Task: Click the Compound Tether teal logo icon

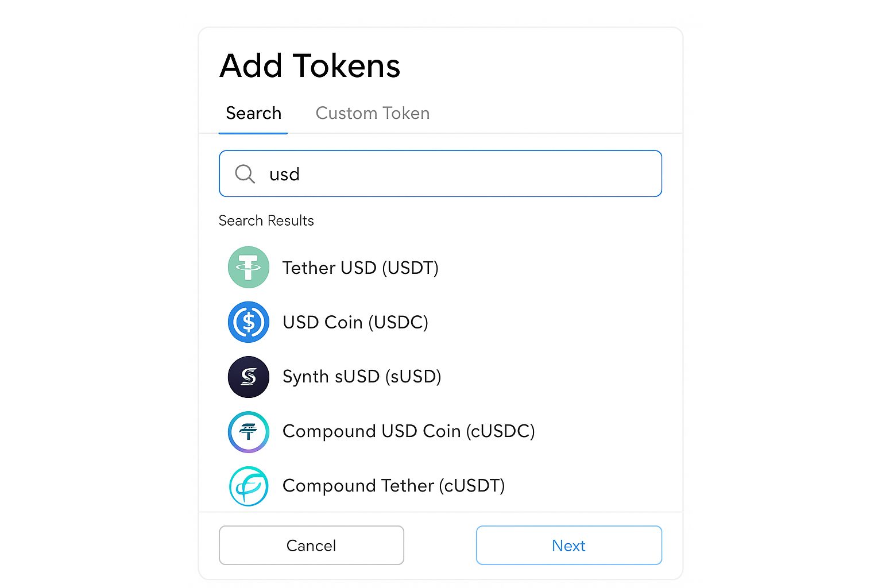Action: click(249, 486)
